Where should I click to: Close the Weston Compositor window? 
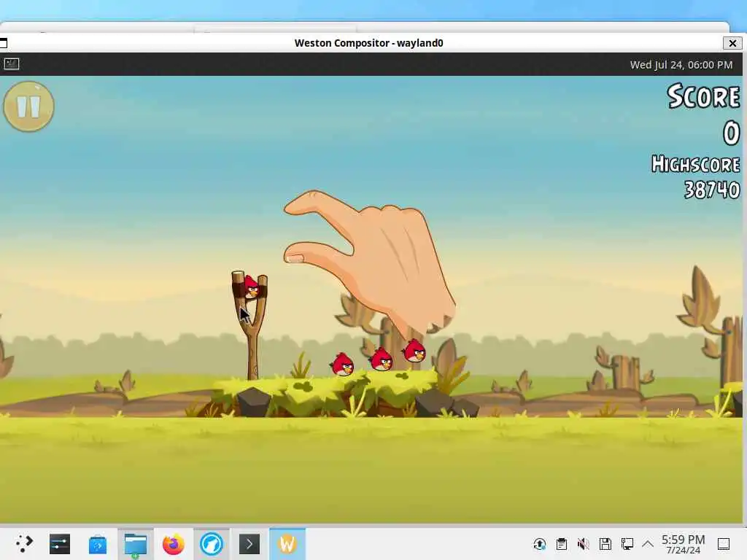coord(732,43)
